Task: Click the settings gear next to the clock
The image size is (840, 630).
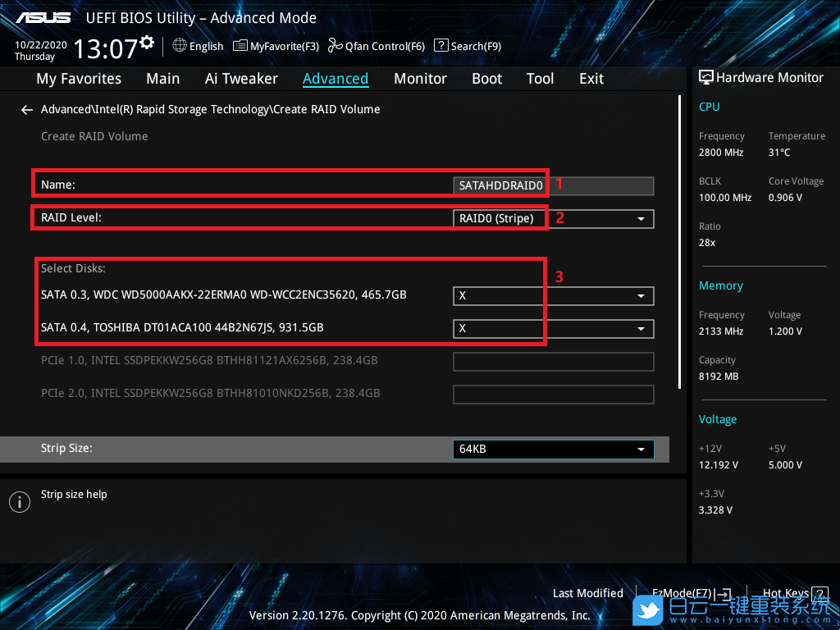Action: pos(147,42)
